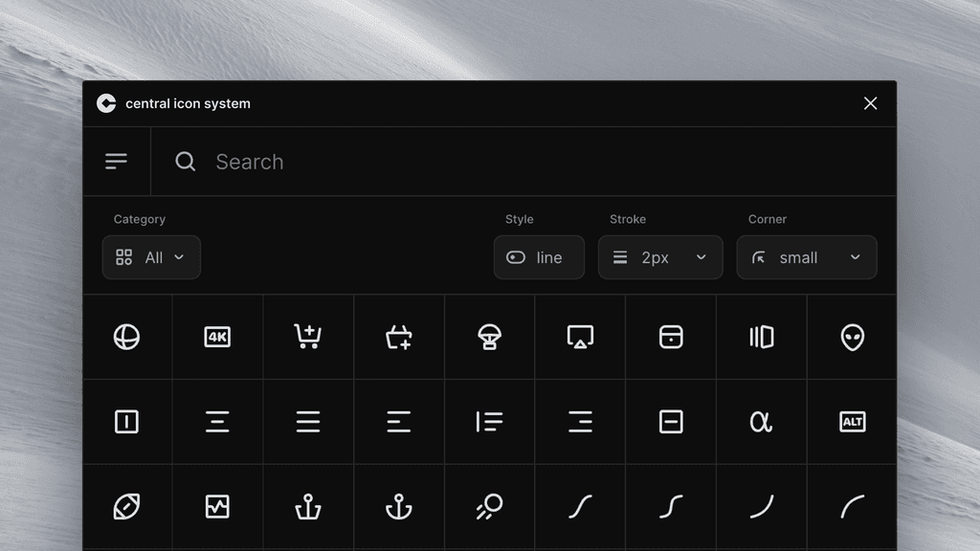Open the Category dropdown showing All
This screenshot has height=551, width=980.
point(150,256)
